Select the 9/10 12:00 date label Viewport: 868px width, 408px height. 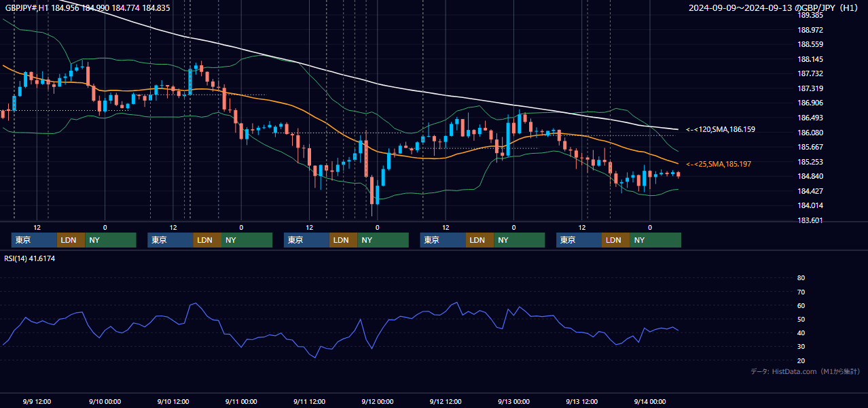173,401
